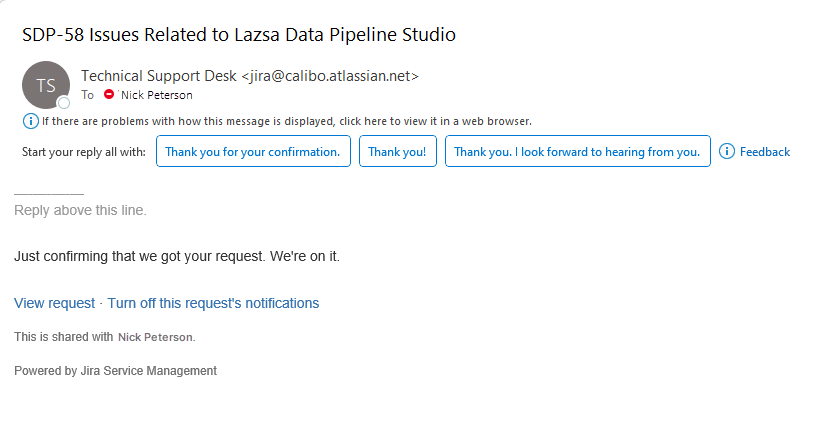Click the info icon next to Feedback

(727, 152)
